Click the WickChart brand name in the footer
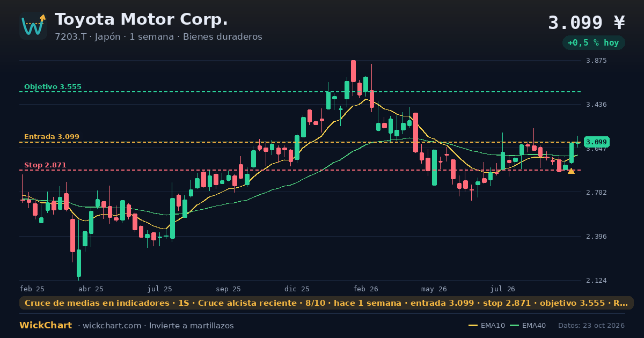644x338 pixels. 46,326
